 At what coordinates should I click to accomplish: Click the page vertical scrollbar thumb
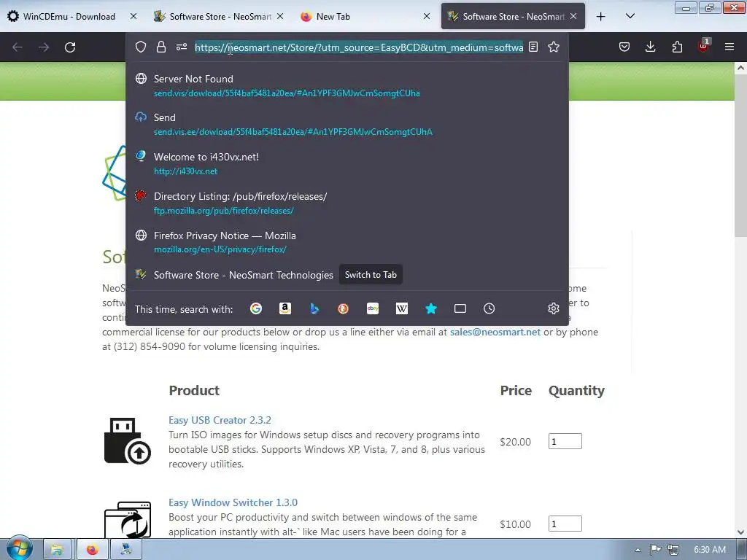tap(740, 155)
